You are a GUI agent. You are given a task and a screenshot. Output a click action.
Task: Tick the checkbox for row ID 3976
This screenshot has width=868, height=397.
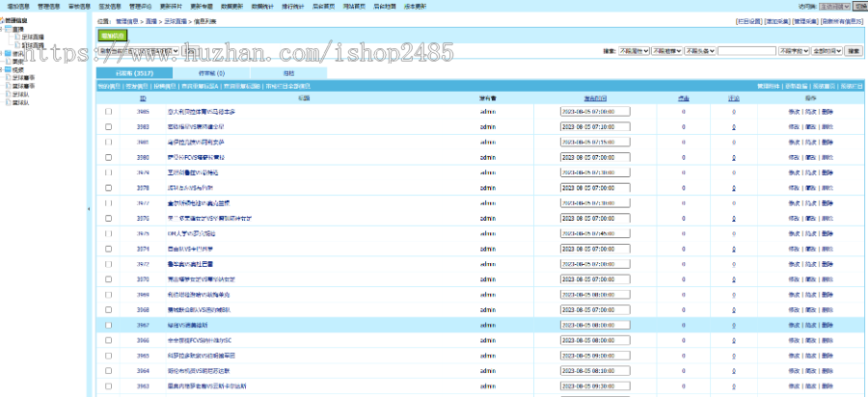coord(108,219)
